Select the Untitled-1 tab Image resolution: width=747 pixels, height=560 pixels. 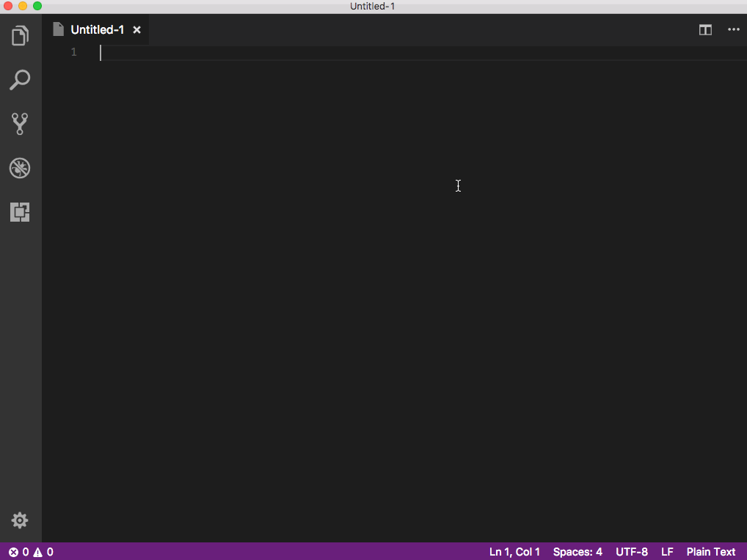[99, 30]
